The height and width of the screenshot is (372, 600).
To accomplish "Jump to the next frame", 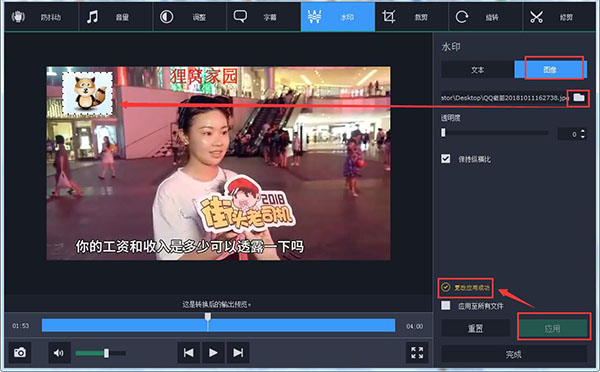I will [x=238, y=352].
